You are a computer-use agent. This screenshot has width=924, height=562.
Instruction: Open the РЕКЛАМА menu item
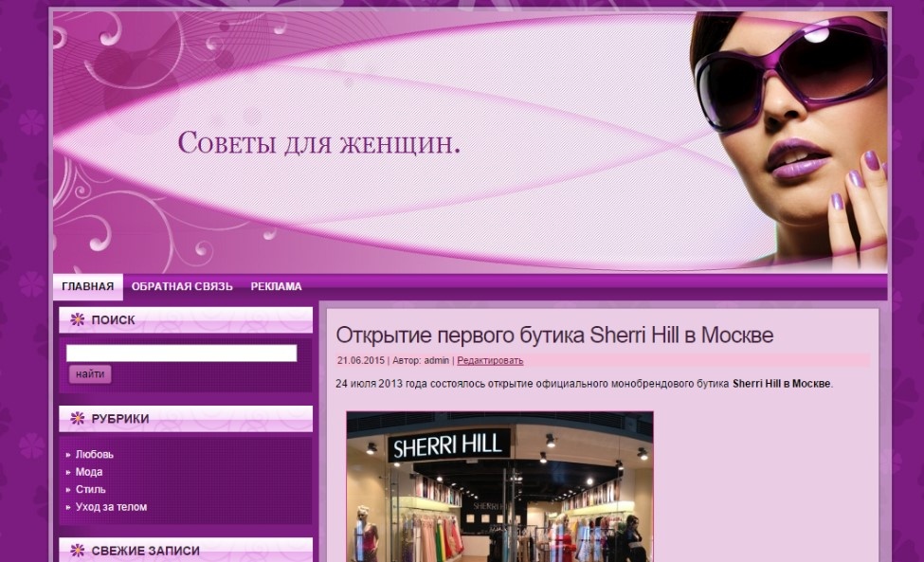tap(277, 286)
